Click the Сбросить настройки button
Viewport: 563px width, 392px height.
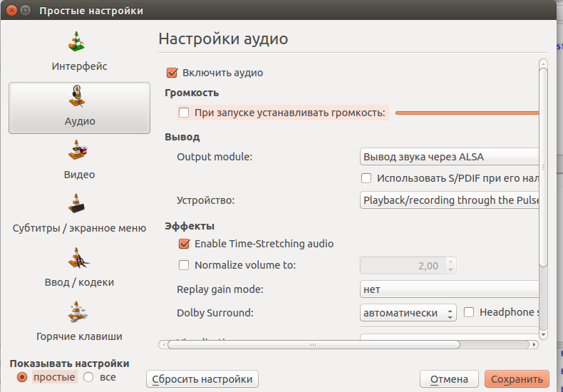click(x=202, y=379)
